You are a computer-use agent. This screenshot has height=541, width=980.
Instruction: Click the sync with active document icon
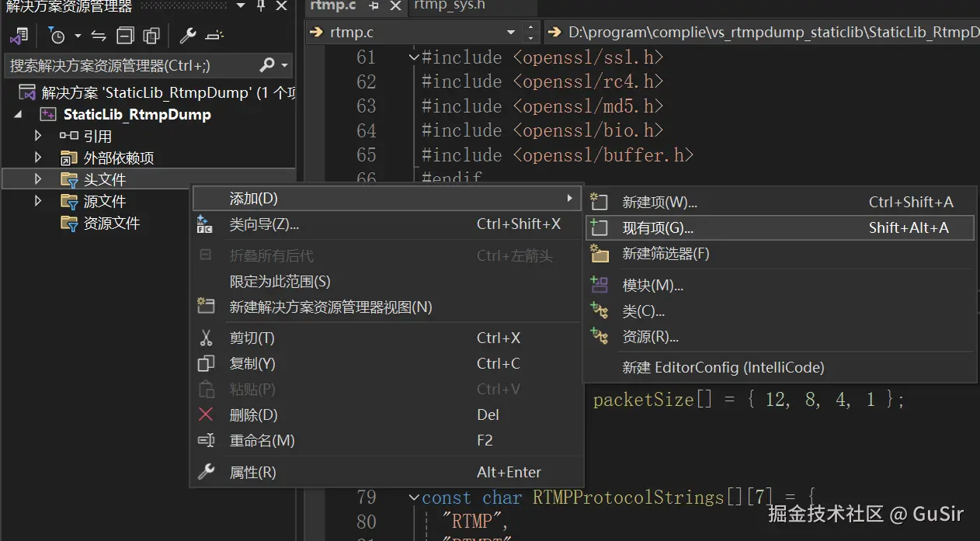99,36
